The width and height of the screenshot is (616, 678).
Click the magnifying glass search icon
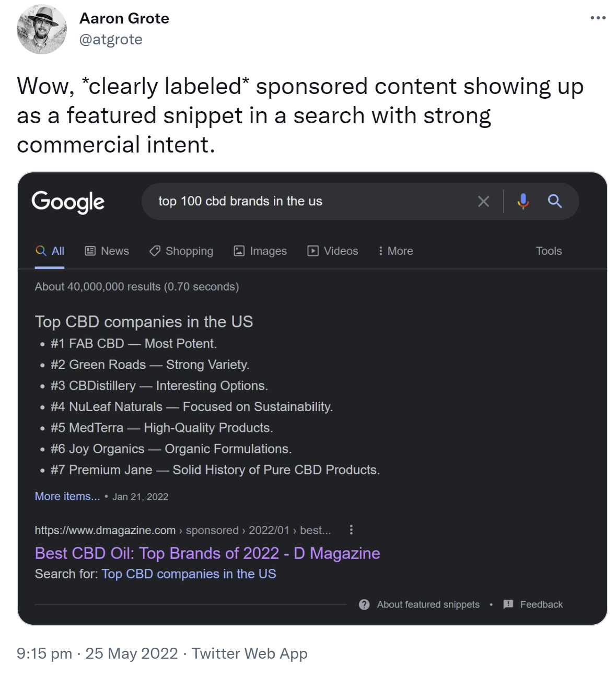coord(555,201)
